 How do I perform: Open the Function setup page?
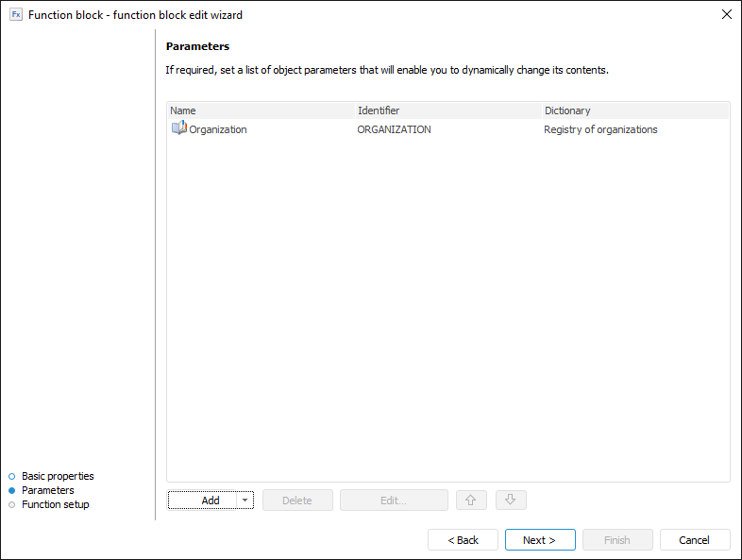coord(55,504)
